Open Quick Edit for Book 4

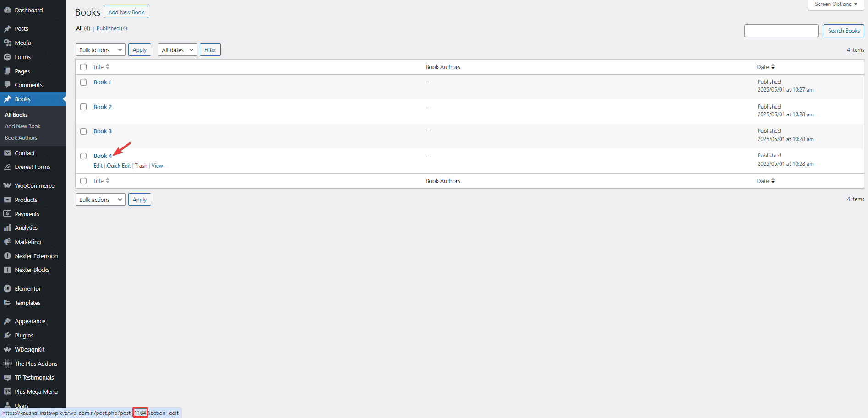119,165
